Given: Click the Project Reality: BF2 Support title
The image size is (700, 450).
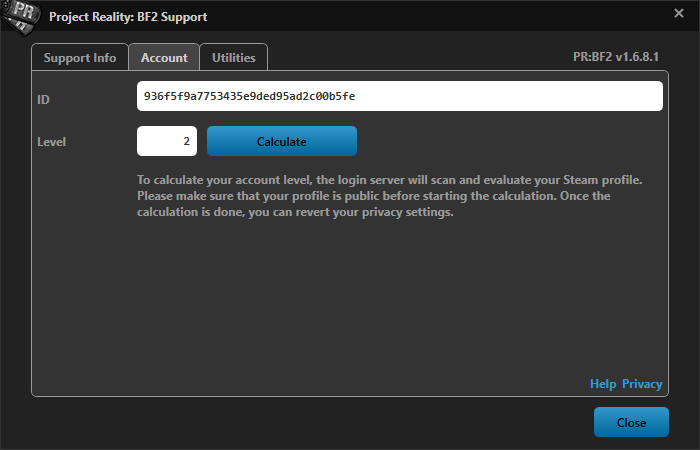Looking at the screenshot, I should coord(128,17).
